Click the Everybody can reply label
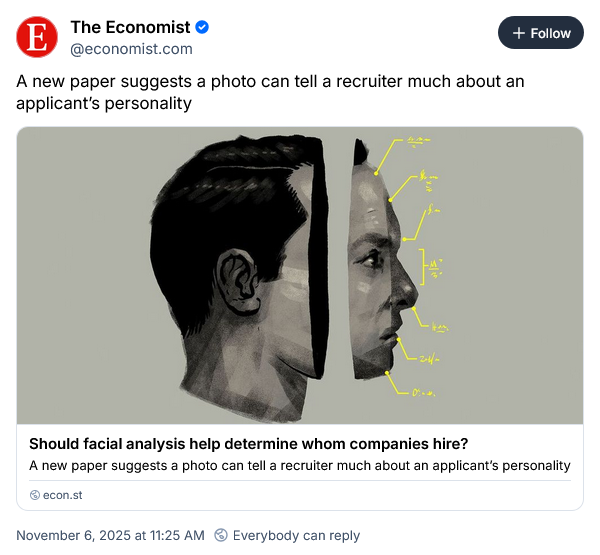This screenshot has width=600, height=555. [x=296, y=535]
